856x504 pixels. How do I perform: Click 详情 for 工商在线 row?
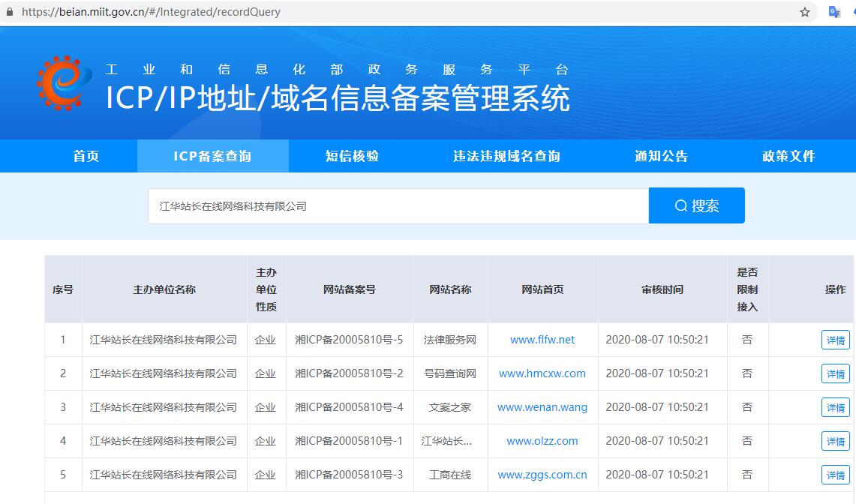(x=835, y=475)
